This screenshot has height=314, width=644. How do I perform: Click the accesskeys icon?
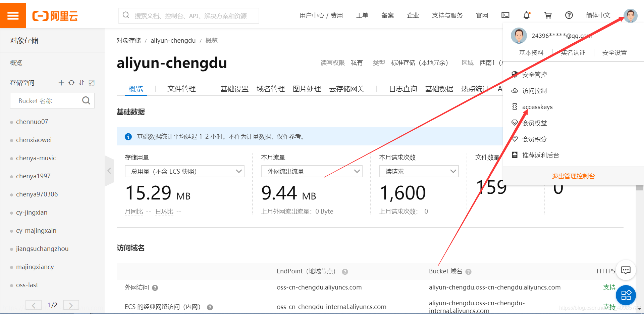[x=515, y=106]
